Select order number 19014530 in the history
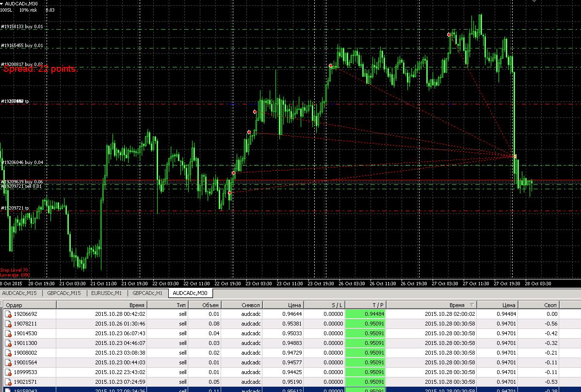The height and width of the screenshot is (392, 581). point(26,333)
